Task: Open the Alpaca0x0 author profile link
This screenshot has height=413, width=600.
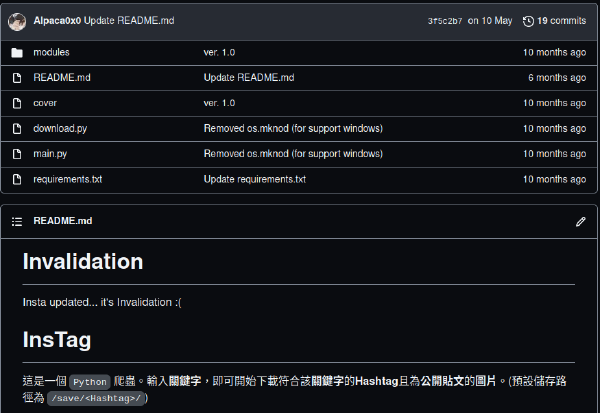Action: click(57, 21)
